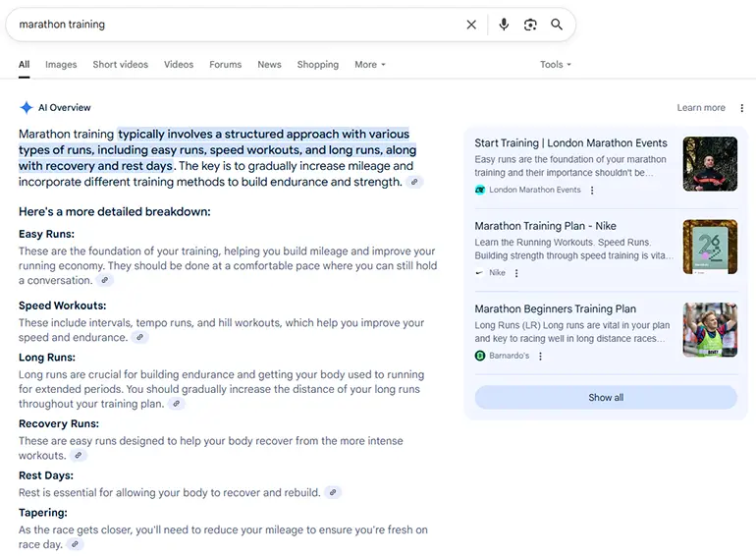Open Nike 26.2 training plan thumbnail
Image resolution: width=756 pixels, height=558 pixels.
pos(710,247)
